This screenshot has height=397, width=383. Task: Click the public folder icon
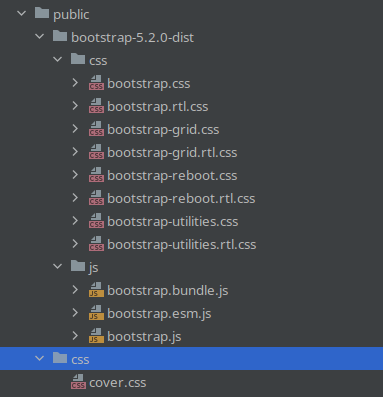point(42,13)
